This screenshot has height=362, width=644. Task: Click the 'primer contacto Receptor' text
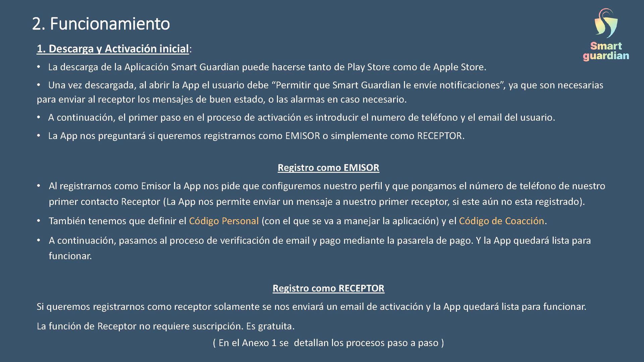click(104, 202)
